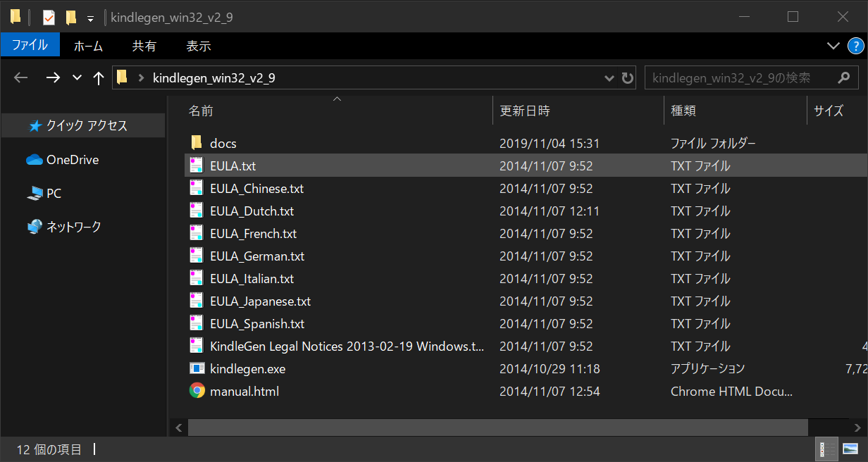Click the New Folder quick access icon

(70, 17)
